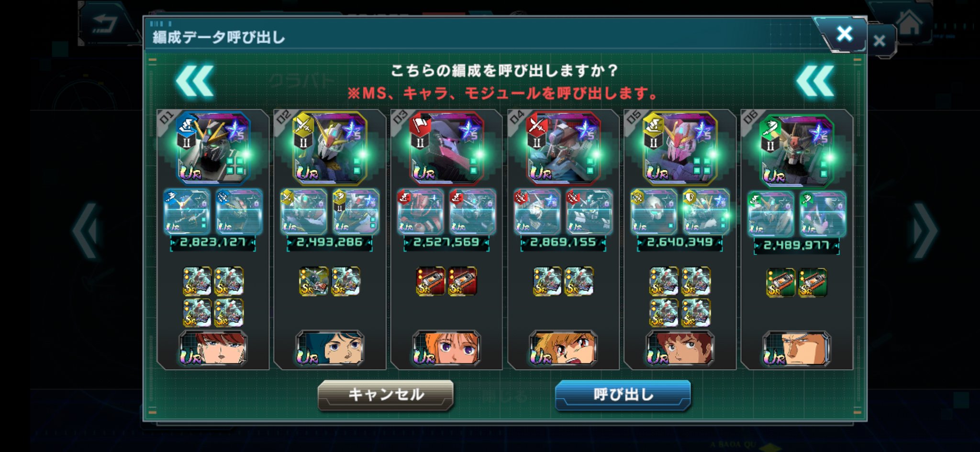Click the 2,869,155 power value in slot 04
The height and width of the screenshot is (452, 980).
563,243
